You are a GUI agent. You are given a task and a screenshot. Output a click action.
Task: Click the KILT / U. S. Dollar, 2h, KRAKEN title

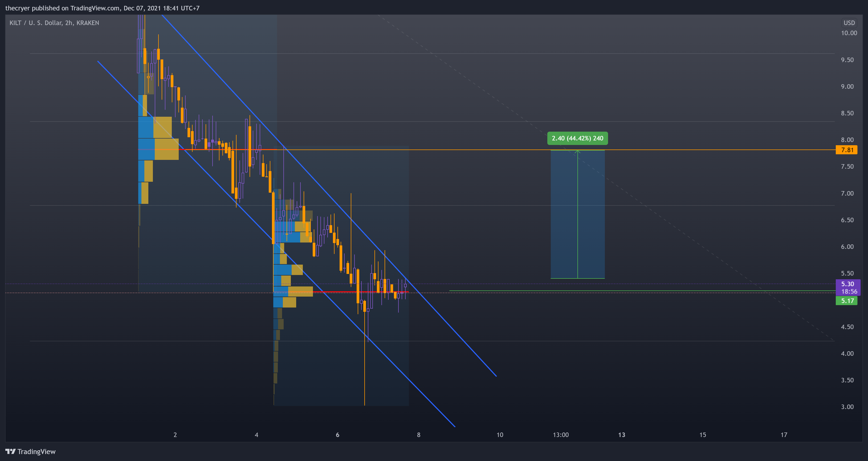(54, 23)
